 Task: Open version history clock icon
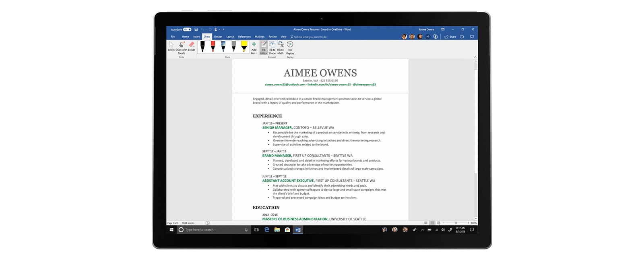[462, 37]
